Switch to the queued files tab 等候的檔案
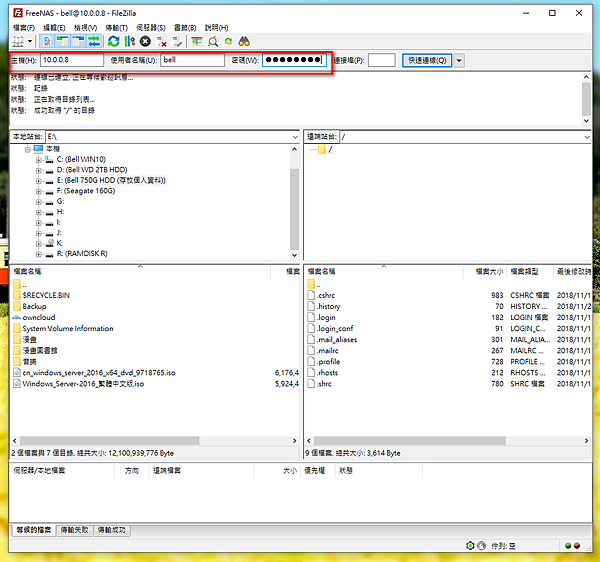Viewport: 600px width, 562px height. (34, 530)
